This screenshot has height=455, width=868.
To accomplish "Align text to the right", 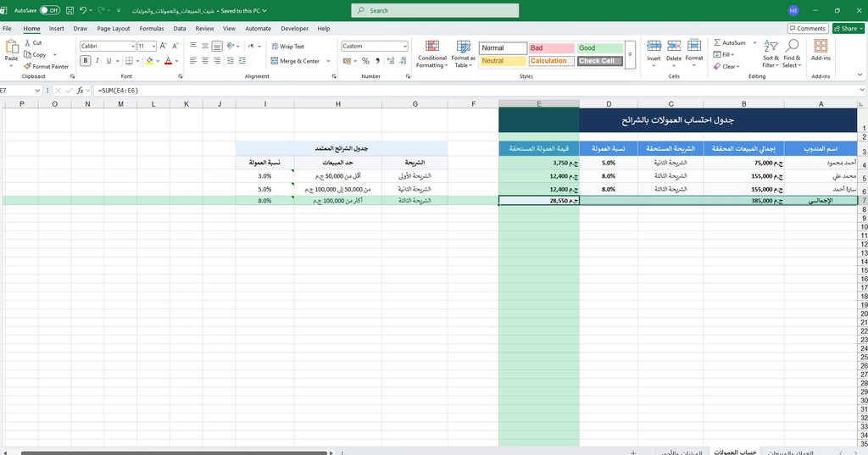I will [217, 61].
